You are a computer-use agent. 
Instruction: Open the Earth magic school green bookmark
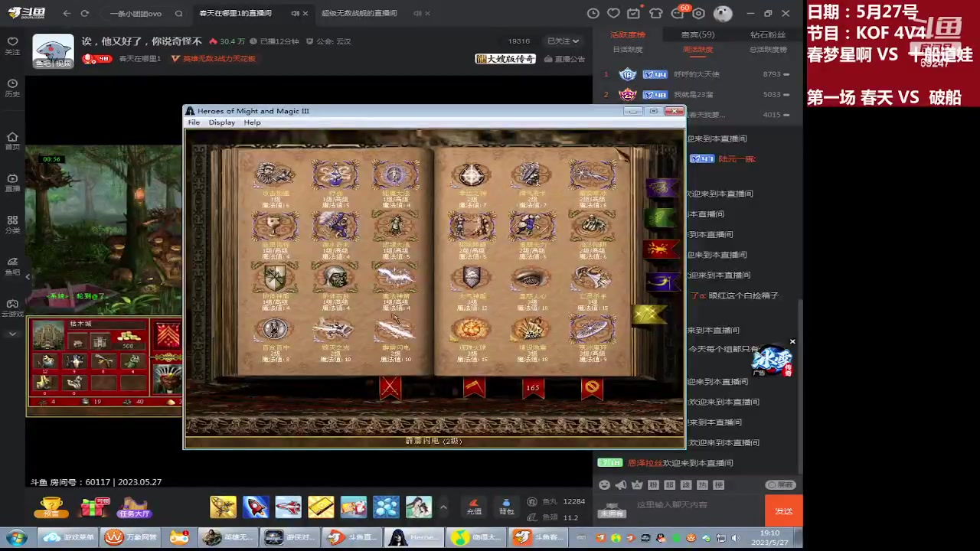pos(660,219)
